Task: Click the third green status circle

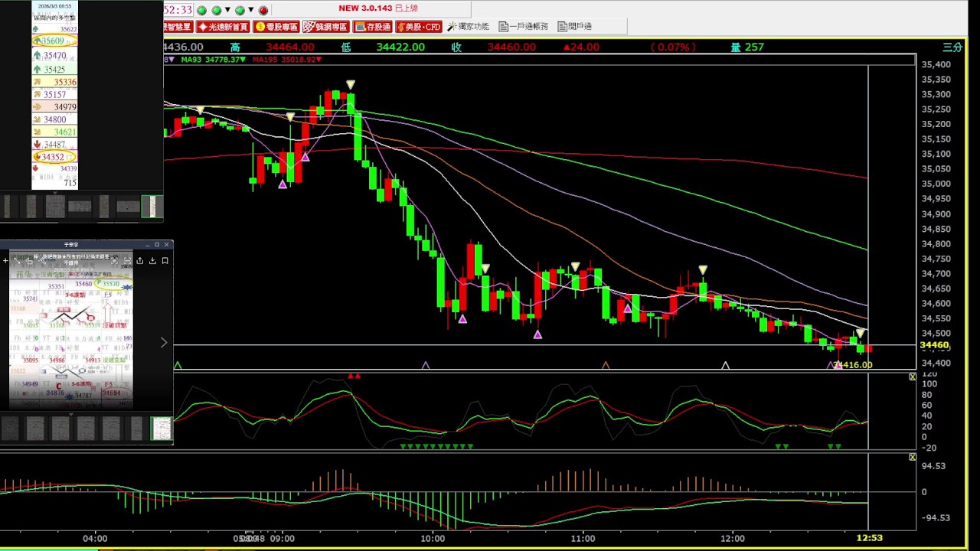Action: (x=240, y=10)
